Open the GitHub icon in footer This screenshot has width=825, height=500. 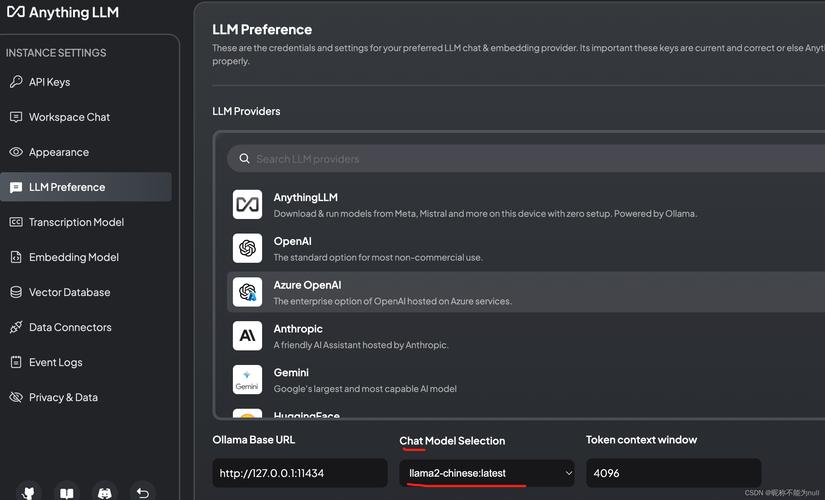pyautogui.click(x=28, y=493)
